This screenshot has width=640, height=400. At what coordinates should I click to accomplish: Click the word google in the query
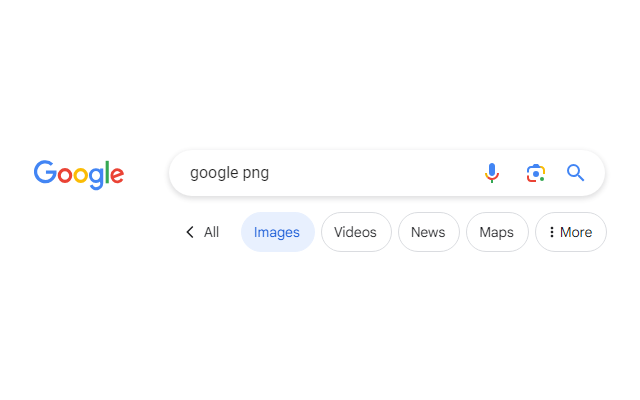click(213, 173)
